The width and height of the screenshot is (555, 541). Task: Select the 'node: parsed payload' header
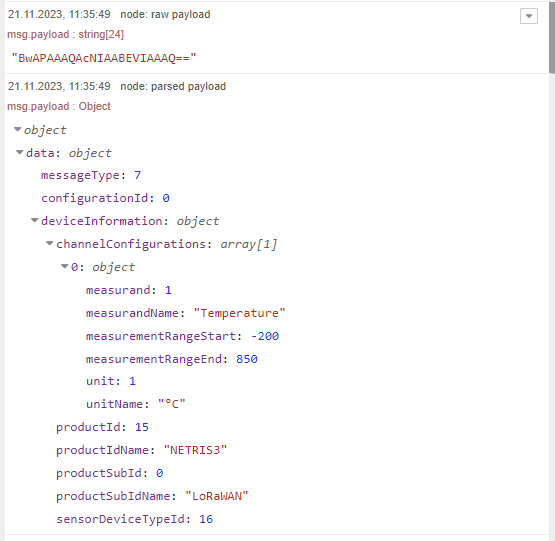[173, 86]
